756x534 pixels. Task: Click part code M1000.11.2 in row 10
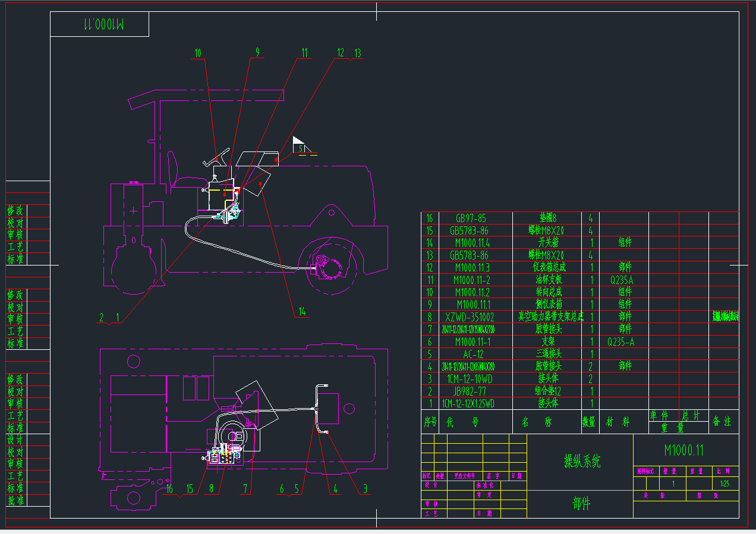(x=472, y=292)
